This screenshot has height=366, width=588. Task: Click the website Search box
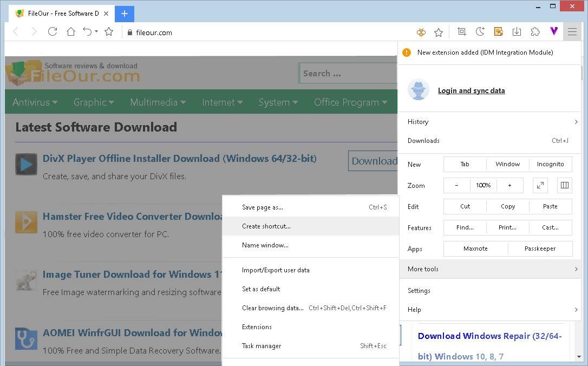[x=348, y=74]
